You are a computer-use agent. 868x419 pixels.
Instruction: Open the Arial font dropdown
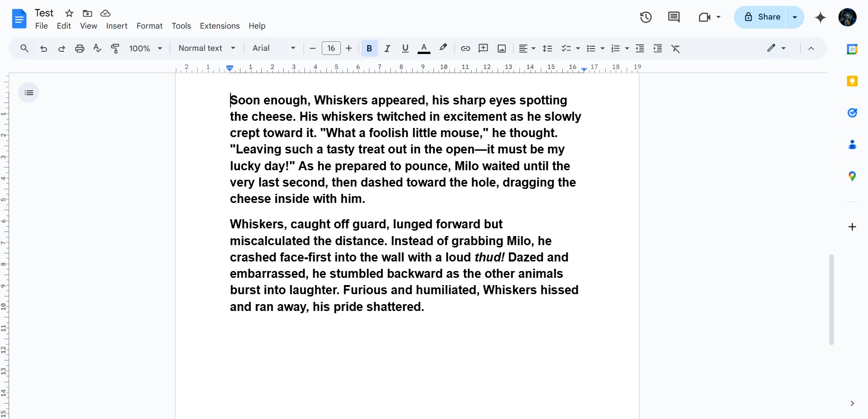(274, 48)
